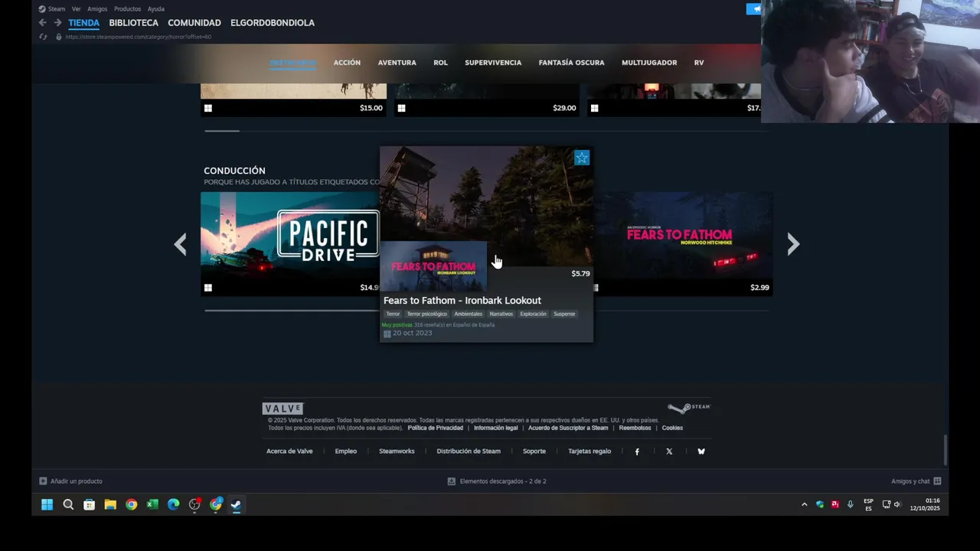
Task: Open the announcements megaphone icon
Action: 754,9
